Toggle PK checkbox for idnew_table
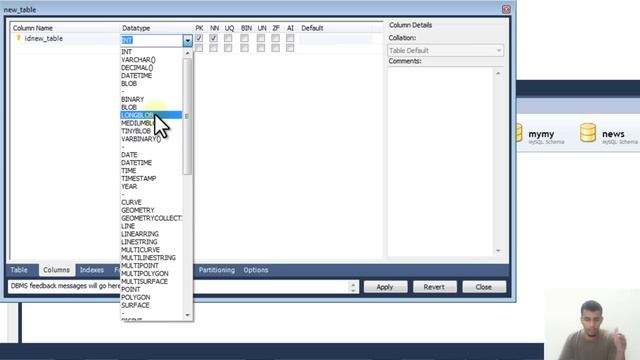Image resolution: width=640 pixels, height=360 pixels. (199, 38)
